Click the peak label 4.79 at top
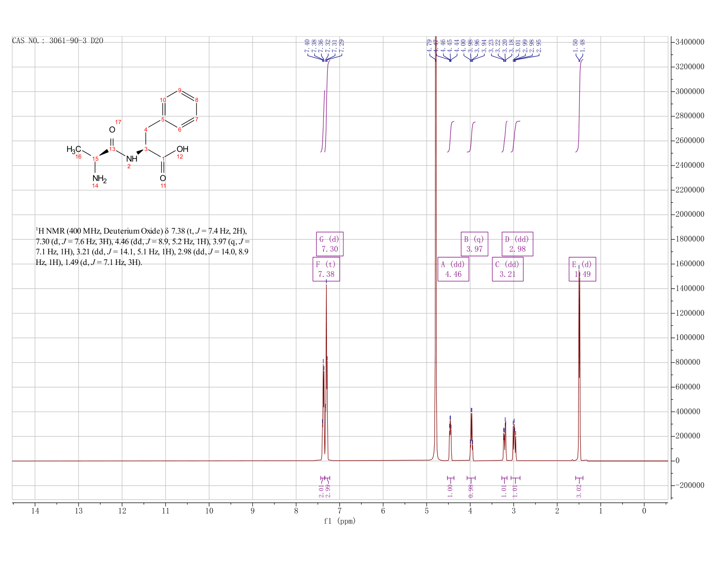This screenshot has height=563, width=728. (429, 46)
